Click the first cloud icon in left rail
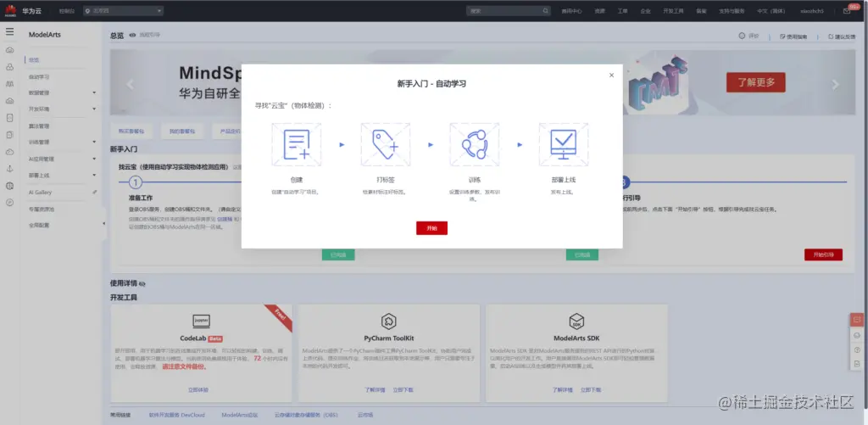Screen dimensions: 868x425 9,50
